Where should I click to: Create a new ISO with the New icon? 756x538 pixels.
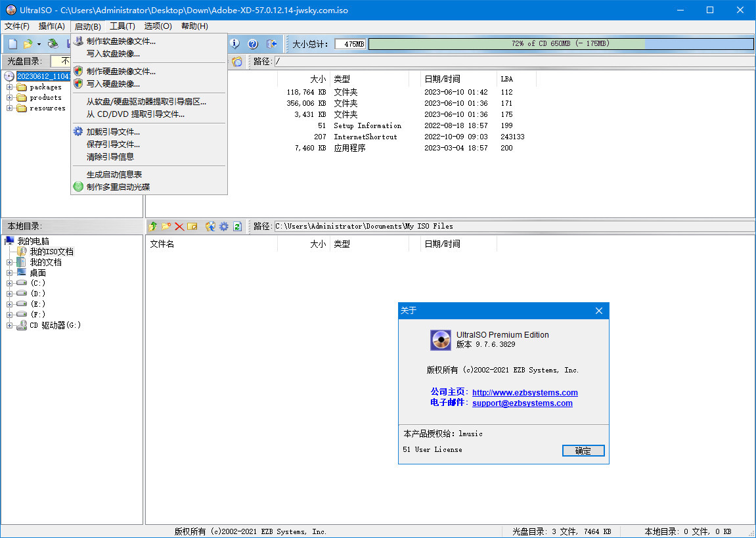[x=13, y=44]
